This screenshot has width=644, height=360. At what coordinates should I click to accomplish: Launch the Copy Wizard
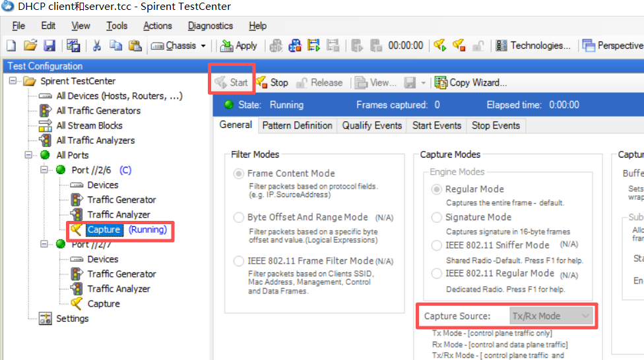click(471, 82)
